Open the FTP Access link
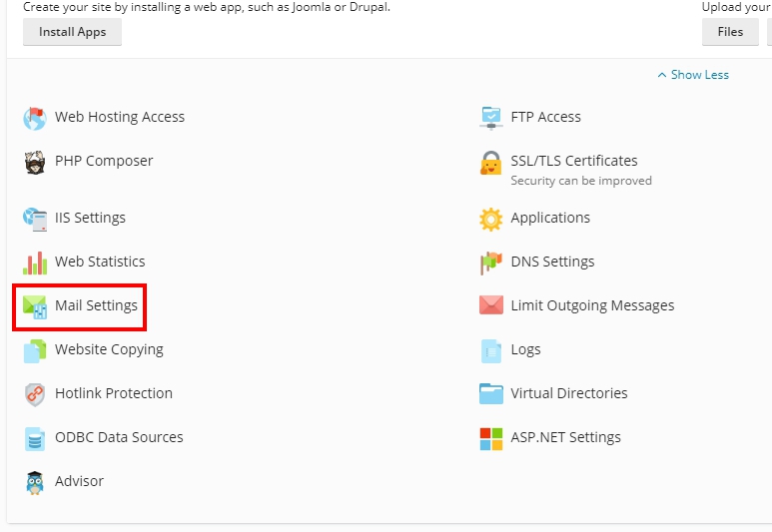 pyautogui.click(x=545, y=117)
